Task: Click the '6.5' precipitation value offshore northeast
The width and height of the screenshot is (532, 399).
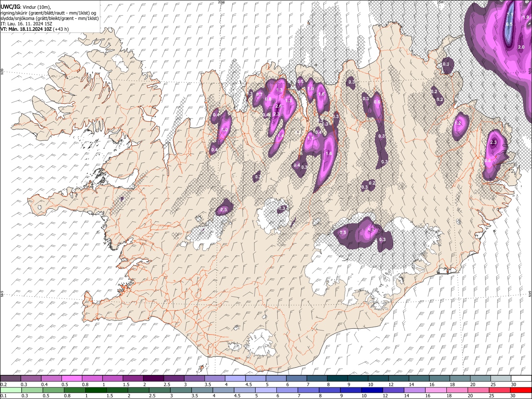Action: [508, 24]
